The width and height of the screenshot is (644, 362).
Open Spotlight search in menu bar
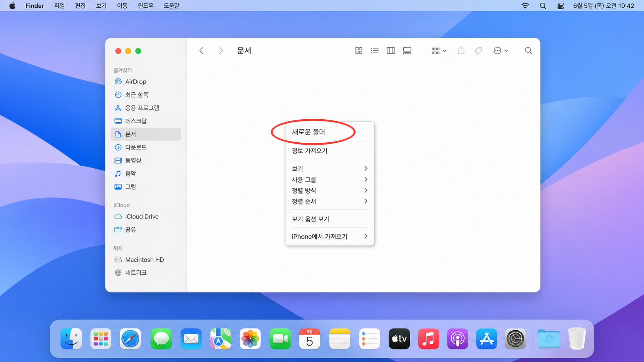point(543,5)
